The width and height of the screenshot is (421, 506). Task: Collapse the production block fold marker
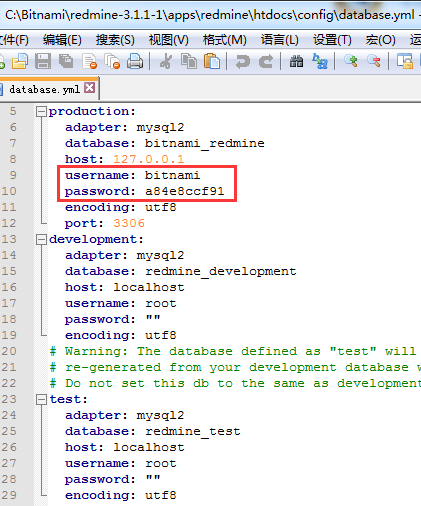41,111
